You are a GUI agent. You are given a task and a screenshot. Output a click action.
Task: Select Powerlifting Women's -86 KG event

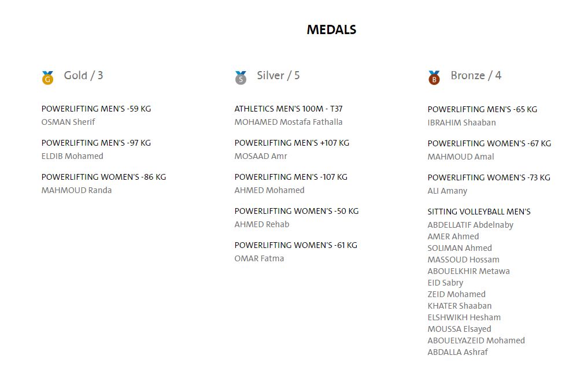pos(103,177)
